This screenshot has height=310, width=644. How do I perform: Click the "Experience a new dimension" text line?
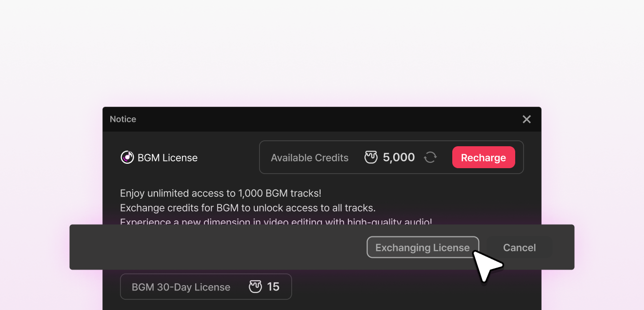276,222
